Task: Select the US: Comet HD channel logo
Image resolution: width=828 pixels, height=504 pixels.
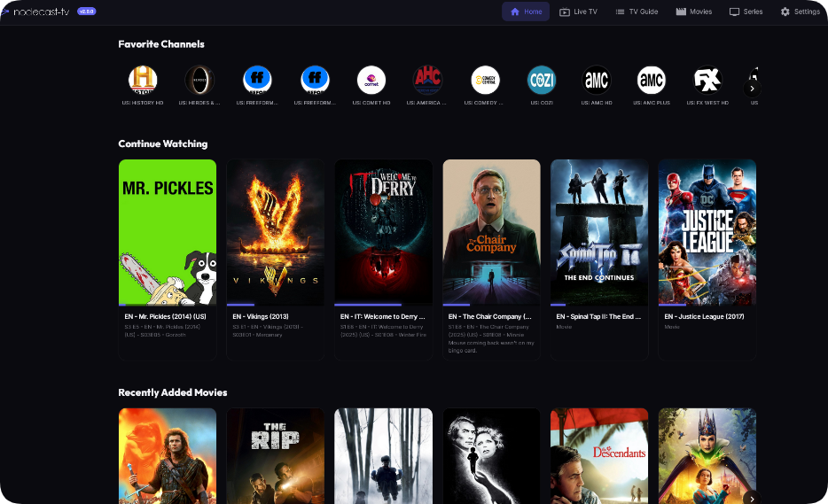Action: (371, 80)
